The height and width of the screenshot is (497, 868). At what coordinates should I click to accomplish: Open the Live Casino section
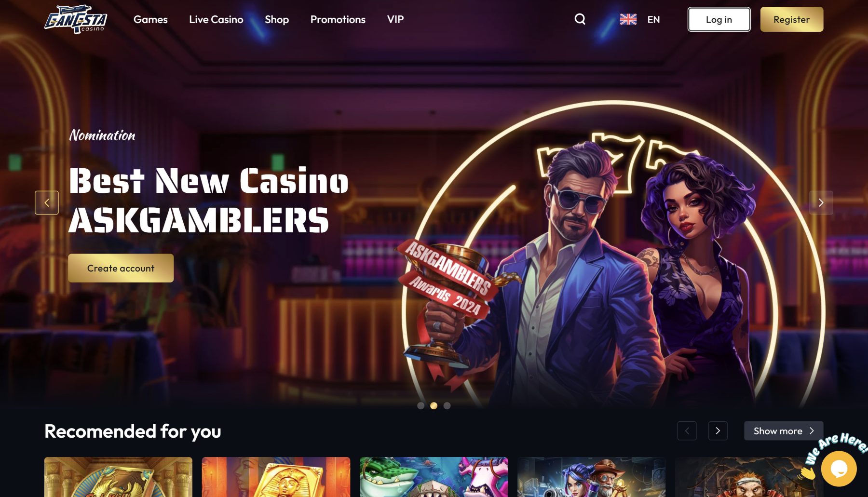(216, 19)
